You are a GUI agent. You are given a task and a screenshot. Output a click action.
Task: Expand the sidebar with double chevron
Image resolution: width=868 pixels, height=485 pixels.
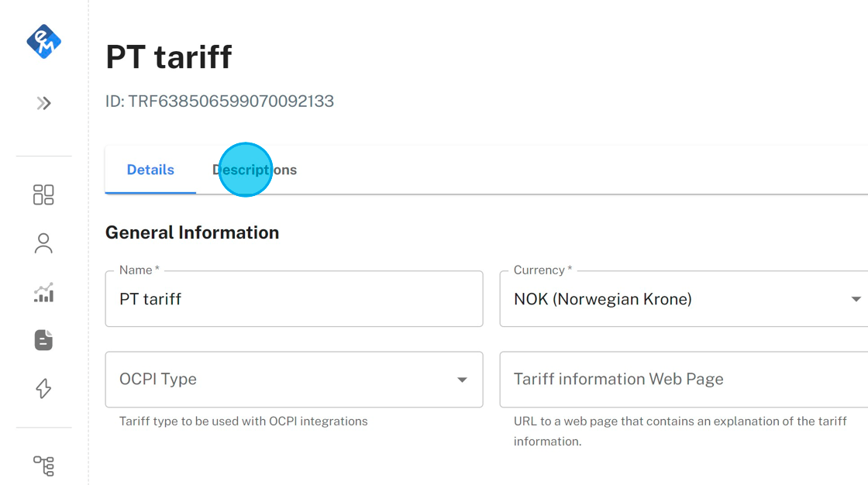pyautogui.click(x=43, y=103)
